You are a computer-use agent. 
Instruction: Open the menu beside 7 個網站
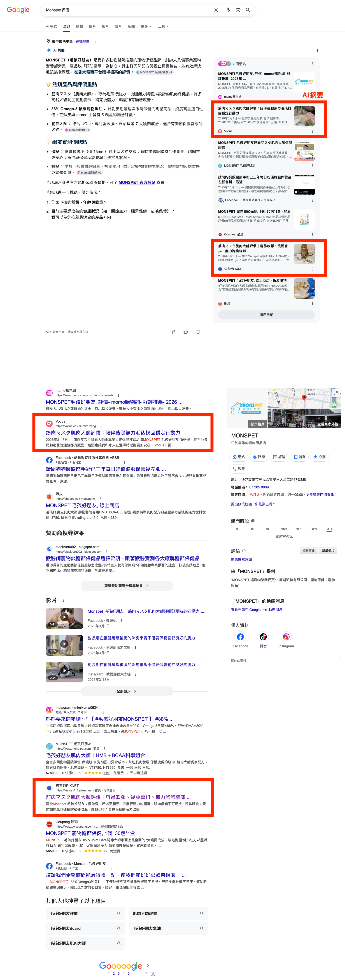(x=312, y=64)
